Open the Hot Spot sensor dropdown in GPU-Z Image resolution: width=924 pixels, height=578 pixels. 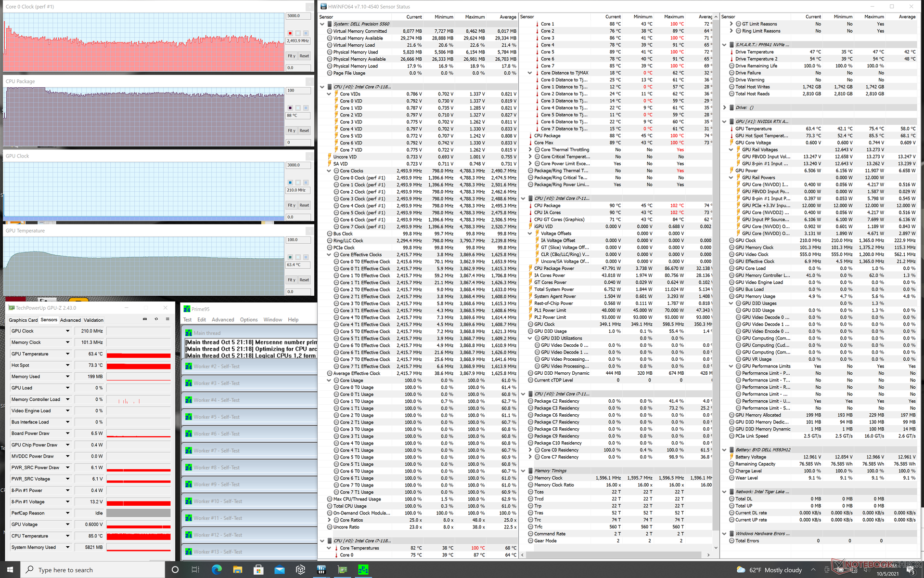67,365
